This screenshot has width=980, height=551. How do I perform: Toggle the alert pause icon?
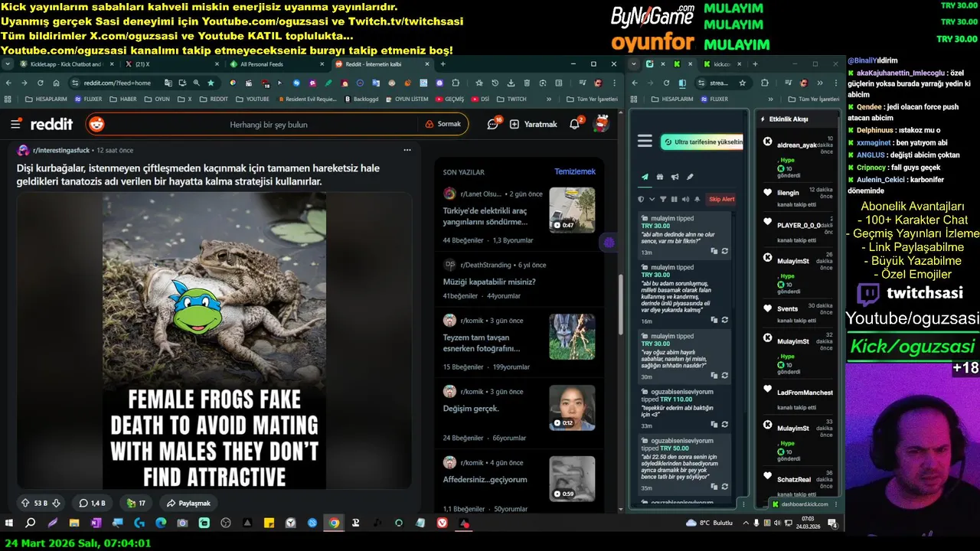pyautogui.click(x=674, y=199)
